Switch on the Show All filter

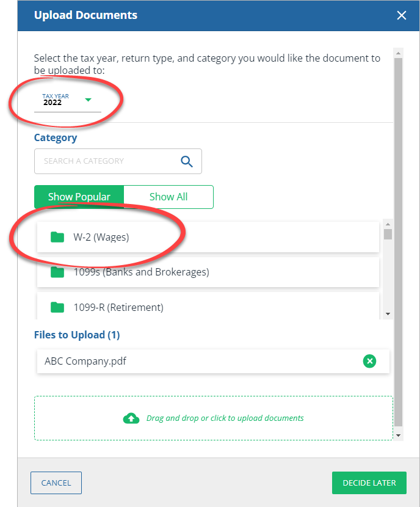tap(168, 197)
